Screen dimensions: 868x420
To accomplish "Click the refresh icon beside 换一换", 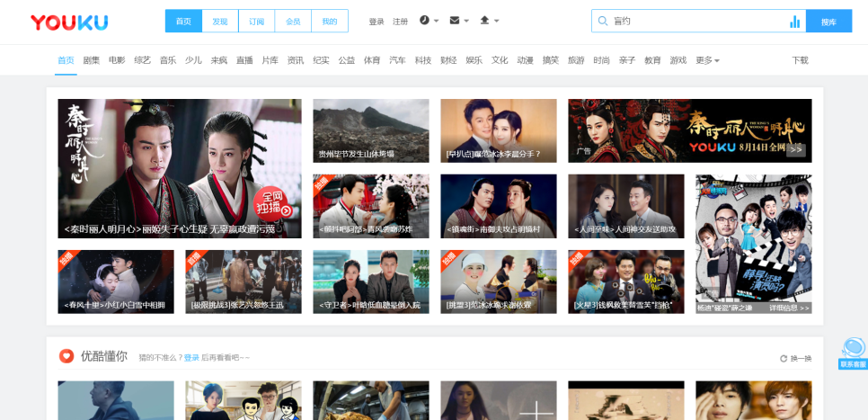I will coord(784,359).
